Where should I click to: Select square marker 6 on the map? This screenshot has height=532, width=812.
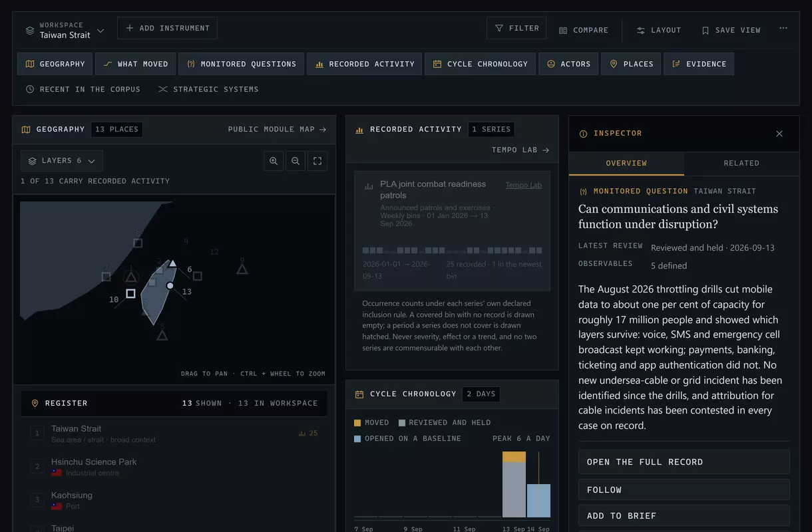pos(197,275)
